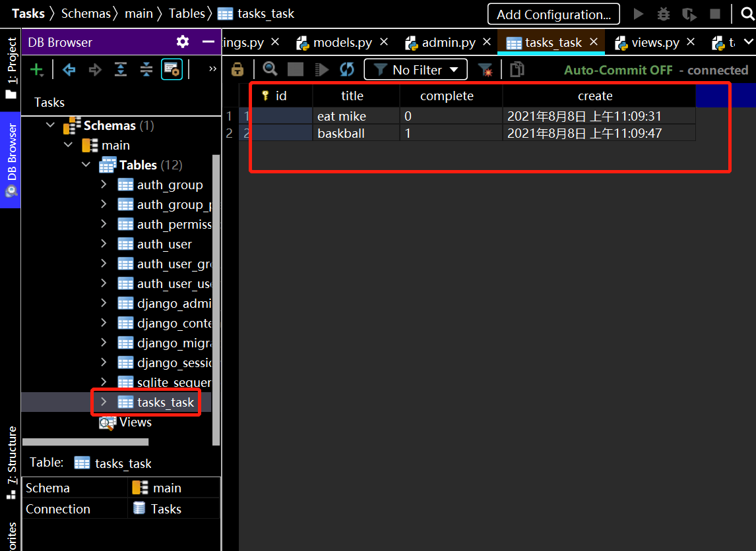Image resolution: width=756 pixels, height=551 pixels.
Task: Select the 'baskball' title cell
Action: click(x=356, y=133)
